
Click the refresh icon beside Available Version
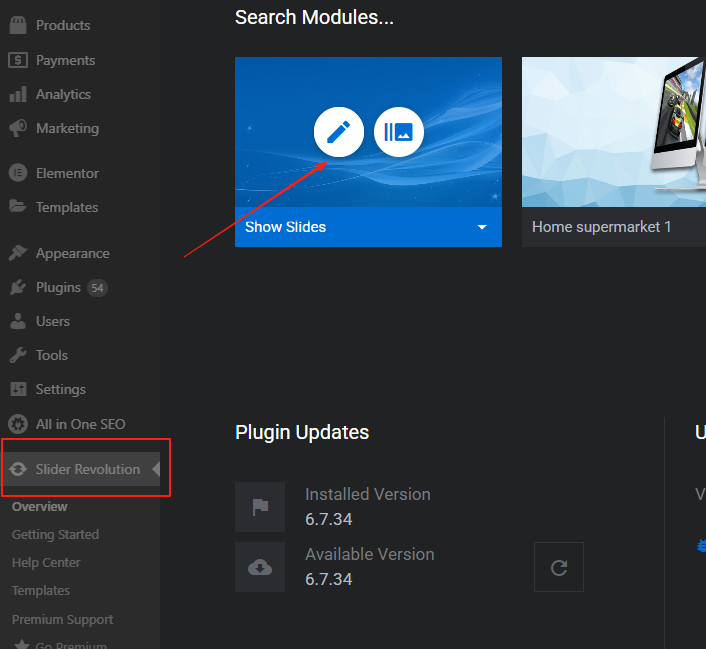coord(559,567)
